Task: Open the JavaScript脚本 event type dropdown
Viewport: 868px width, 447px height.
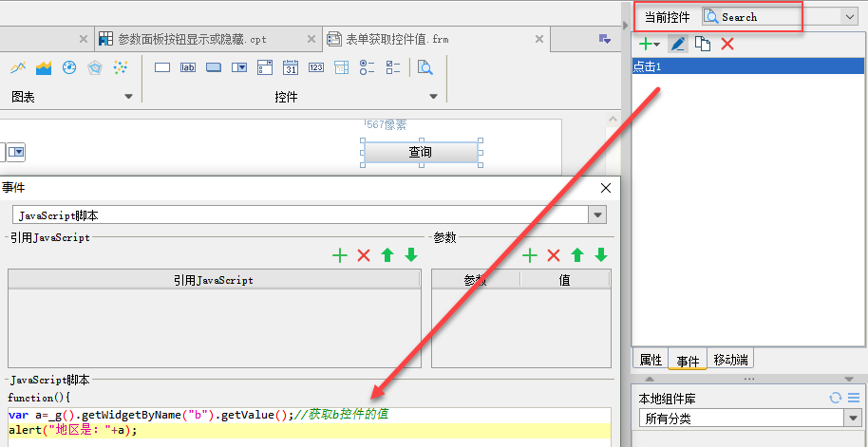Action: 596,214
